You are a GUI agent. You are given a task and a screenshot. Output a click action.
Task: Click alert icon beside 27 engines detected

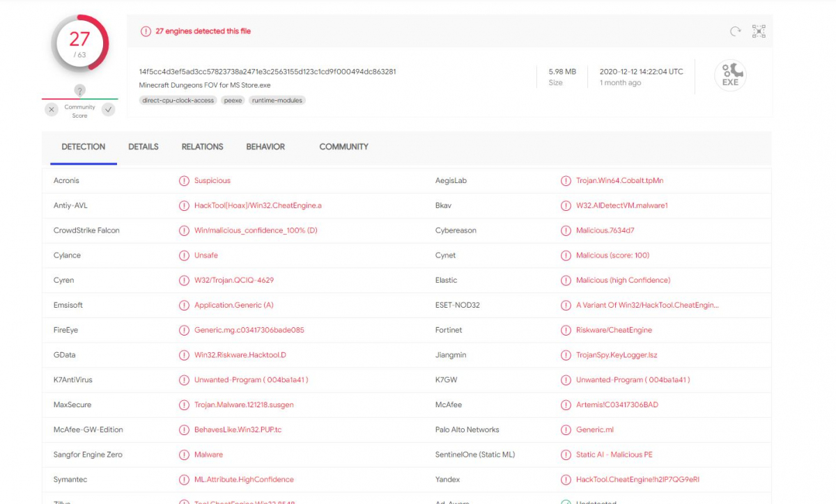coord(146,31)
